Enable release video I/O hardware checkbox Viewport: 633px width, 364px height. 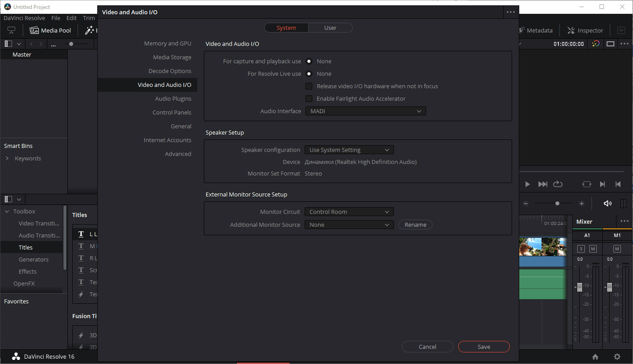[x=309, y=86]
